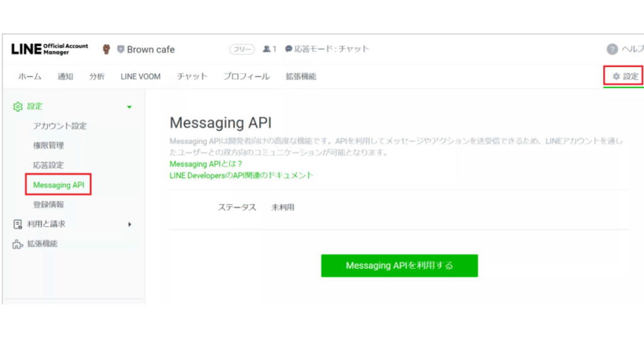Viewport: 644px width, 338px height.
Task: Click the フリー plan badge
Action: pyautogui.click(x=242, y=49)
